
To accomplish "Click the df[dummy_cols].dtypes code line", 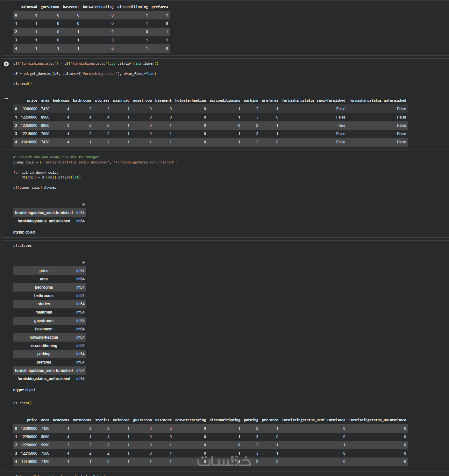I will click(x=35, y=187).
